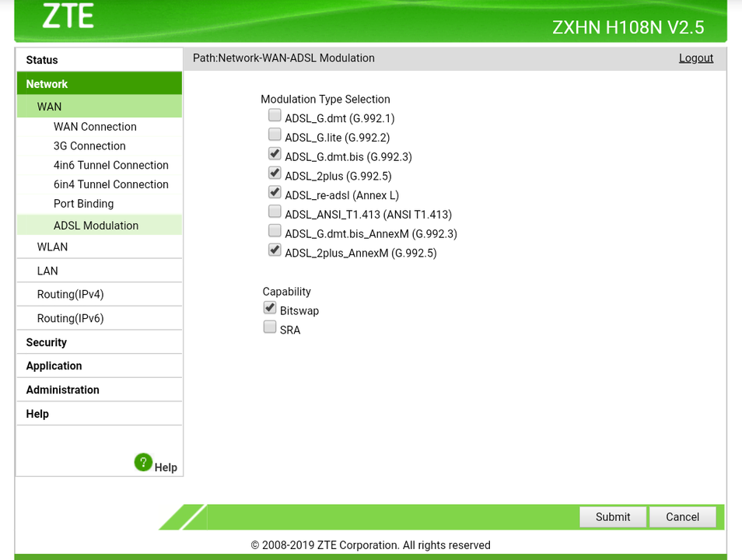
Task: Go to 3G Connection page
Action: (89, 145)
